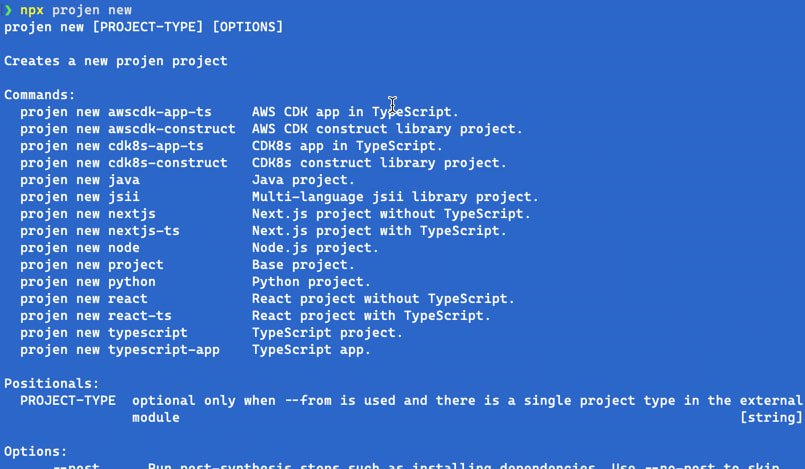Click 'React project with TypeScript.' description

(371, 316)
